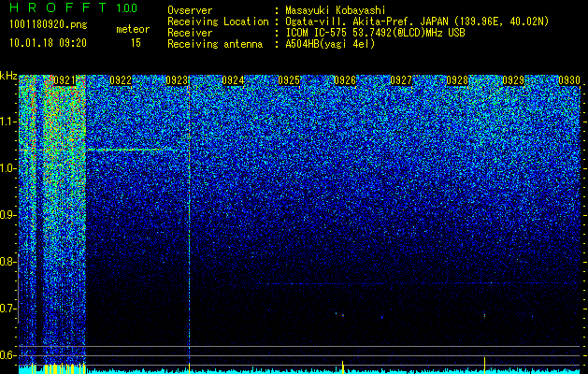Select the 0923 time marker
This screenshot has width=588, height=374.
(177, 80)
